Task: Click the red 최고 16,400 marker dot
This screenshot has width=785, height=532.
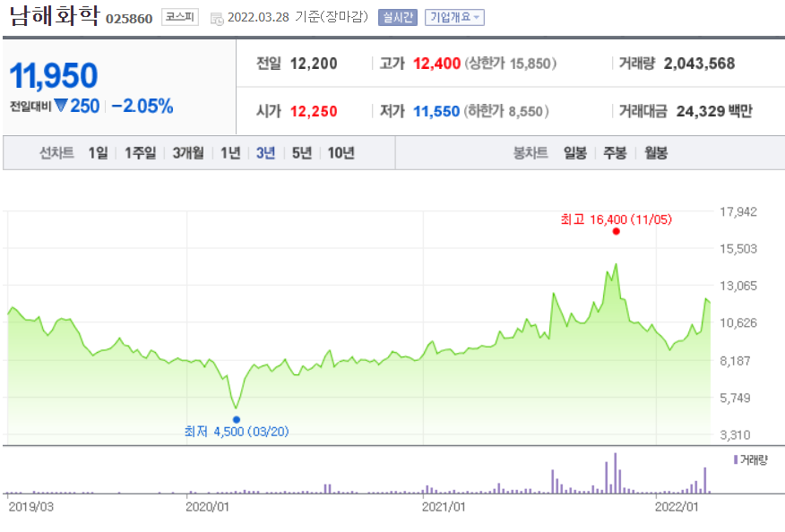Action: click(617, 231)
